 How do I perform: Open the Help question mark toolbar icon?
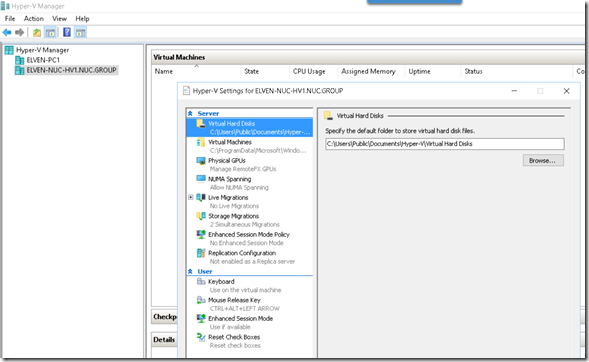[x=67, y=32]
